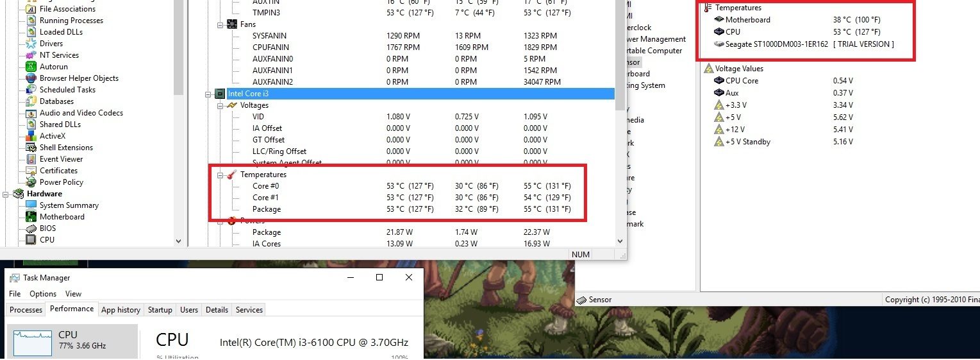Open Event Viewer from the tree
The image size is (980, 360).
62,159
